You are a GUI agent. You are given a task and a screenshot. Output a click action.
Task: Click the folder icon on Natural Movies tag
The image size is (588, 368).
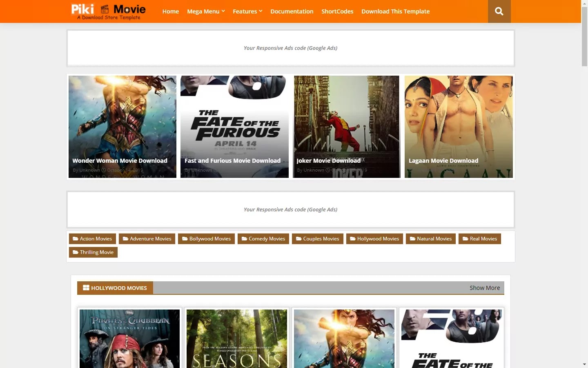tap(412, 239)
